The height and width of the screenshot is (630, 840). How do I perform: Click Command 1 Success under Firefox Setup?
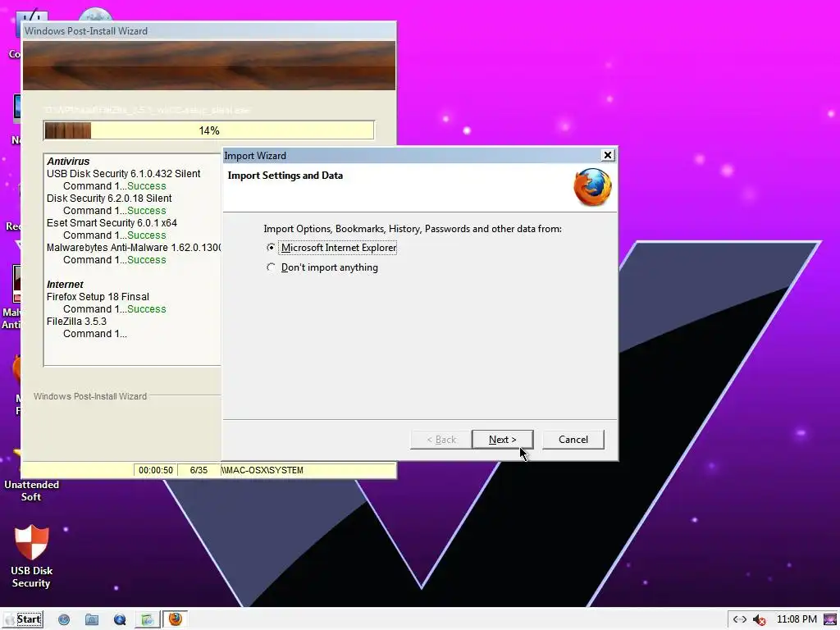coord(115,309)
